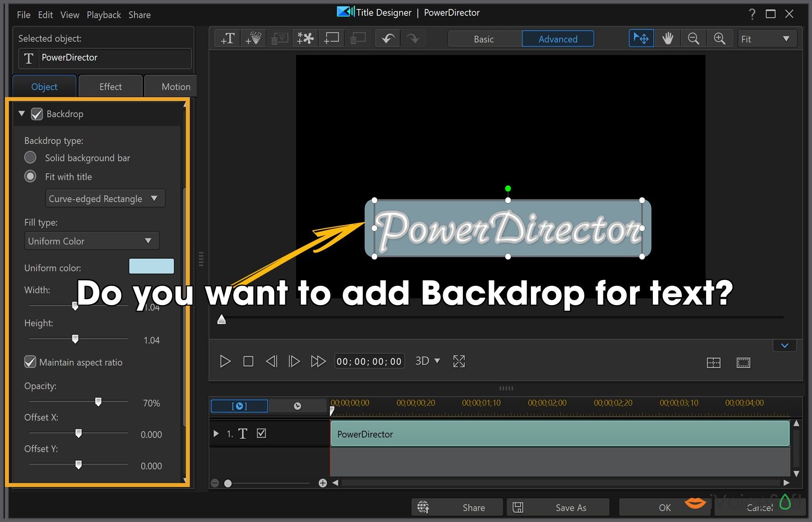
Task: Stop the preview playback
Action: click(x=248, y=361)
